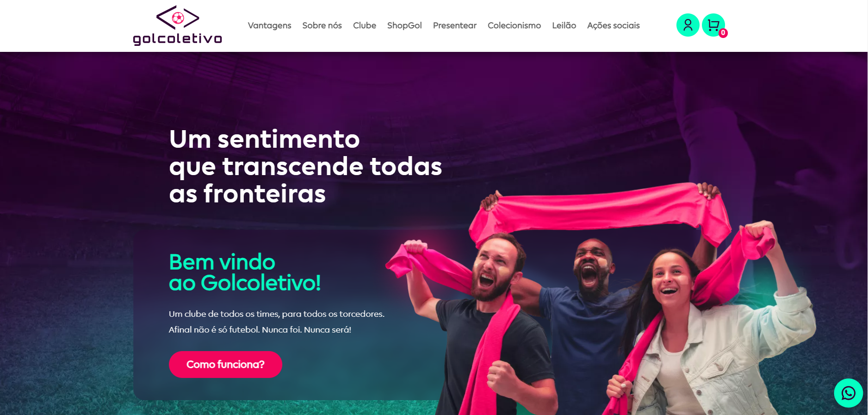Open Ações sociais link
This screenshot has width=868, height=415.
pyautogui.click(x=614, y=25)
